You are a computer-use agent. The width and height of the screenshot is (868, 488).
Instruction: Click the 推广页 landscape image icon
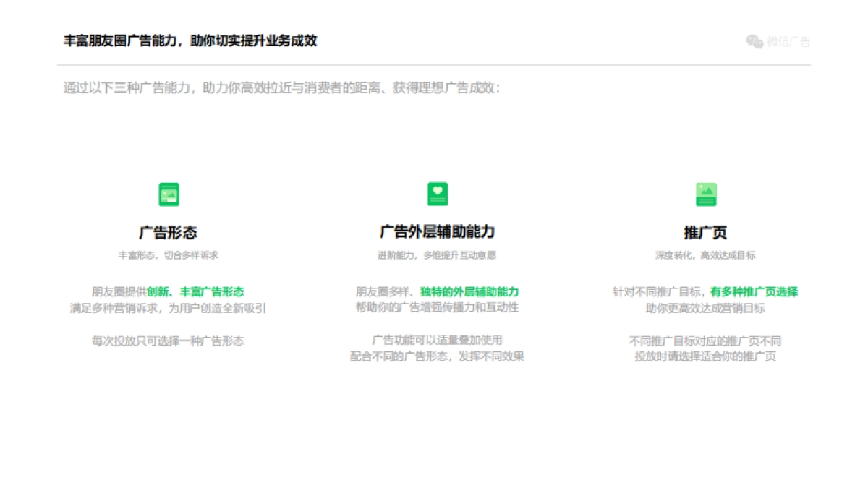705,194
